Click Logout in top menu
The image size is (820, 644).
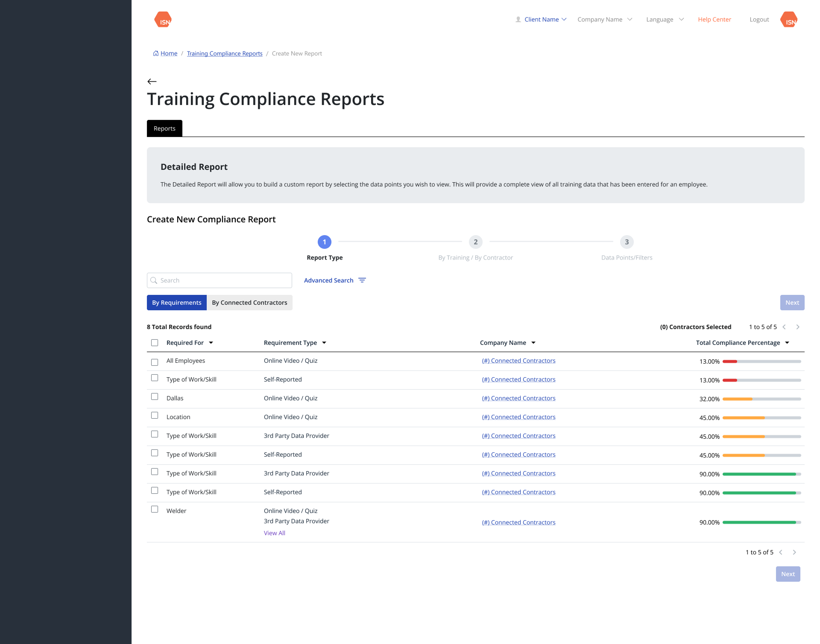point(759,20)
